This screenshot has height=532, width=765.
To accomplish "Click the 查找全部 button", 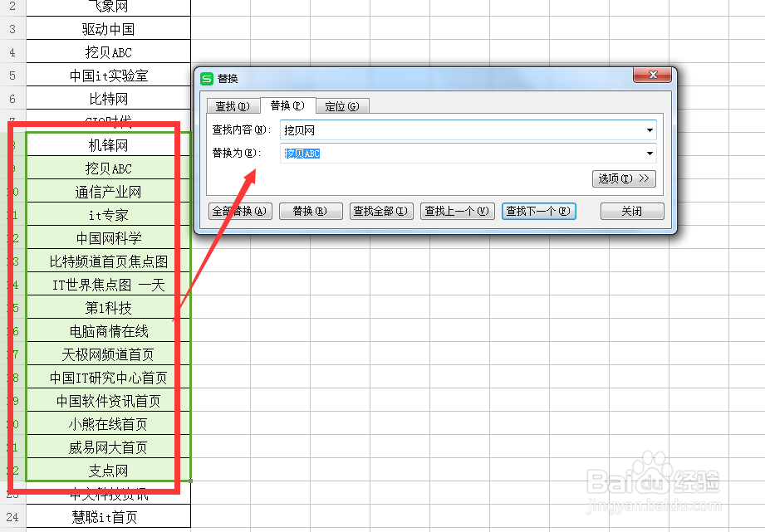I will pos(381,211).
